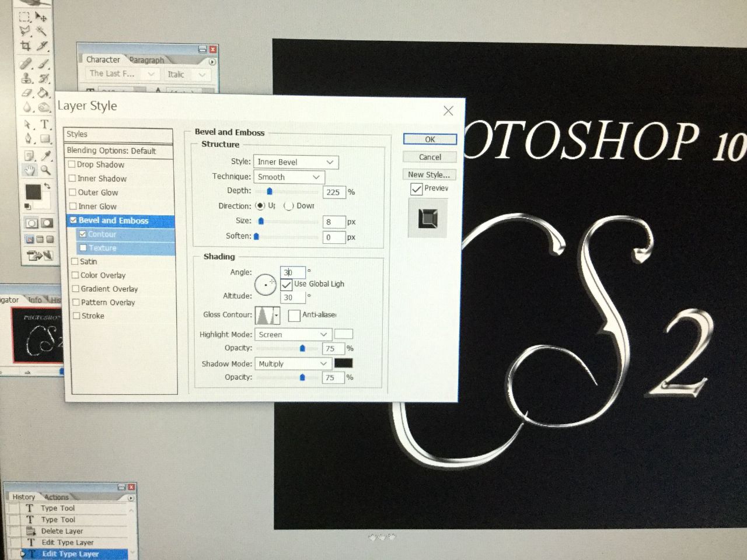This screenshot has height=560, width=747.
Task: Enable the Anti-aliased checkbox
Action: pyautogui.click(x=294, y=316)
